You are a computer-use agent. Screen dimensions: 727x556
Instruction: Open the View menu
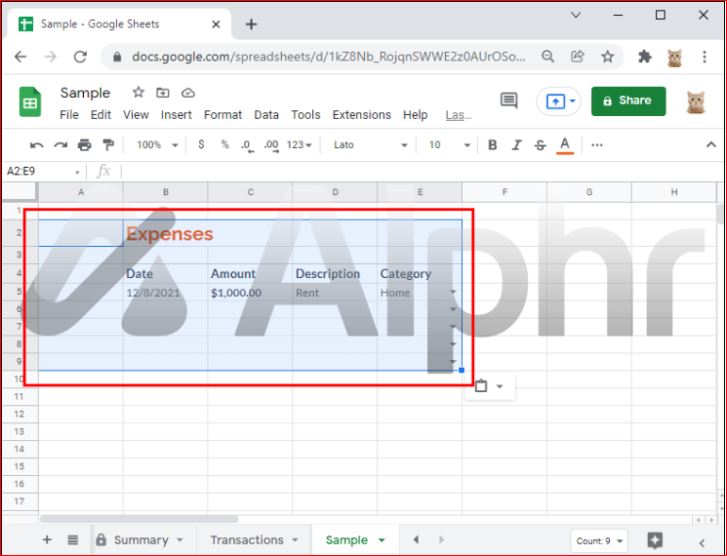point(136,115)
